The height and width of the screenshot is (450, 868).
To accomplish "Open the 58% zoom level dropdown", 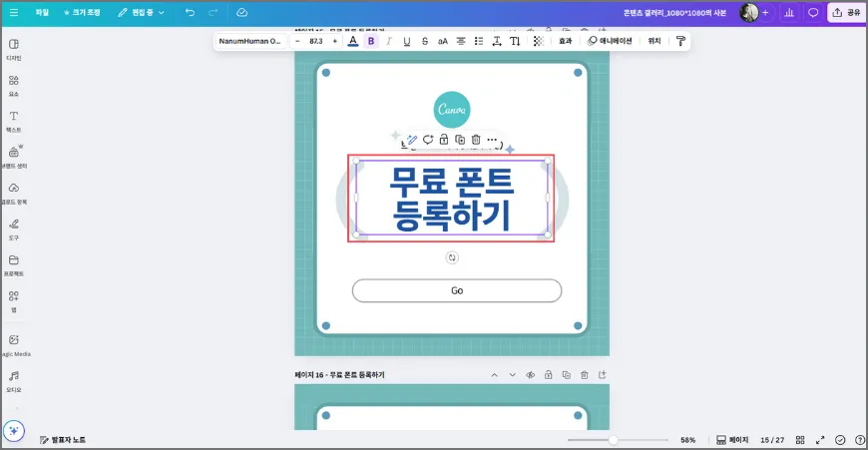I will coord(688,440).
